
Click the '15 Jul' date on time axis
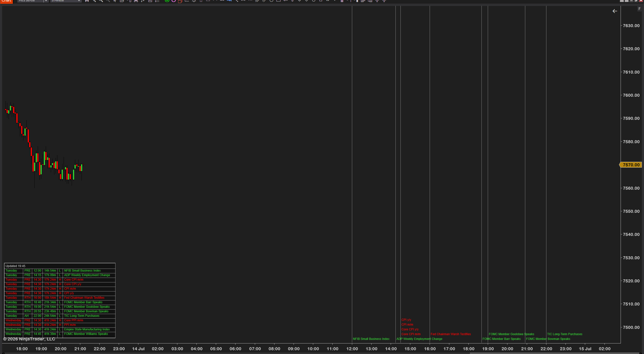coord(585,349)
